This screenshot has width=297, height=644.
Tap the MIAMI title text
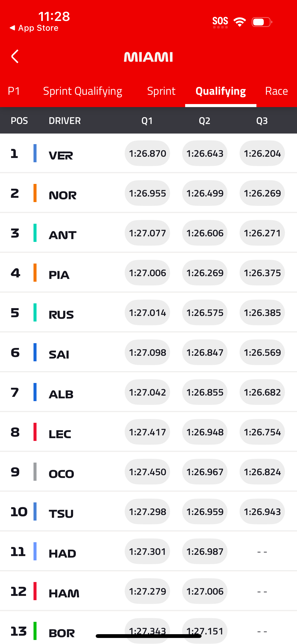(149, 56)
